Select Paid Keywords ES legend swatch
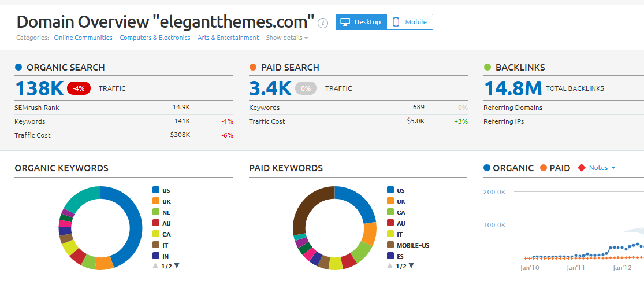The image size is (644, 288). (390, 256)
